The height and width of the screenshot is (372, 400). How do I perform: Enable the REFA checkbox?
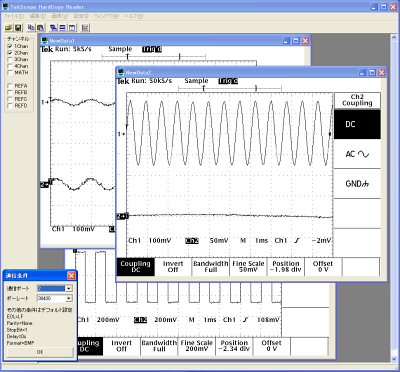pos(10,86)
